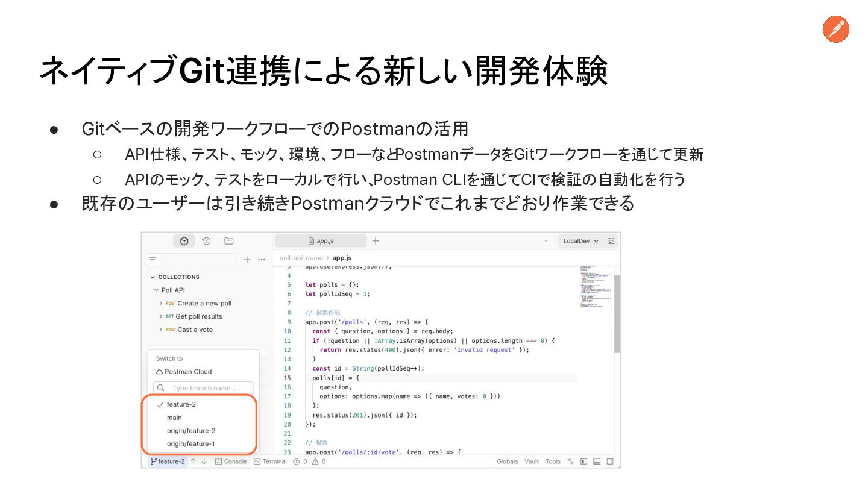The width and height of the screenshot is (868, 488).
Task: Expand the Create a new poll request
Action: pyautogui.click(x=160, y=304)
